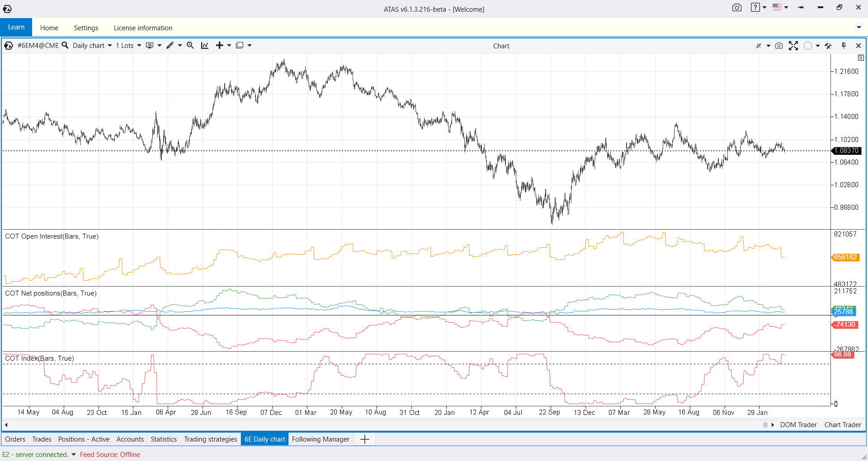
Task: Click the DOM Trader button
Action: coord(798,425)
